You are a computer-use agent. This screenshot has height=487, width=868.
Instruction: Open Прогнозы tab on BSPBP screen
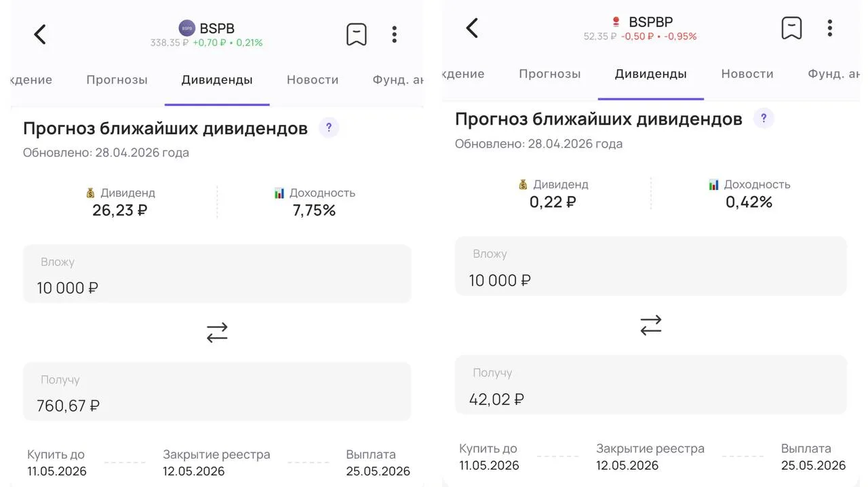coord(550,74)
